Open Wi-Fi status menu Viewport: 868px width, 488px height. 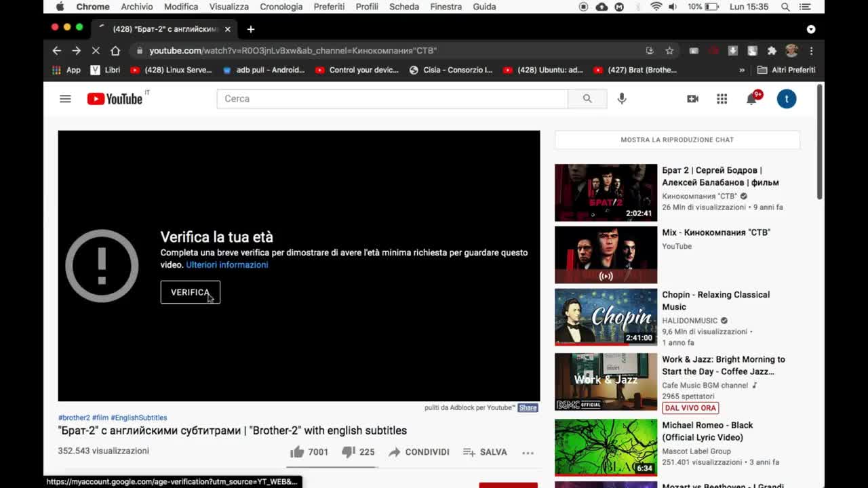pos(656,7)
